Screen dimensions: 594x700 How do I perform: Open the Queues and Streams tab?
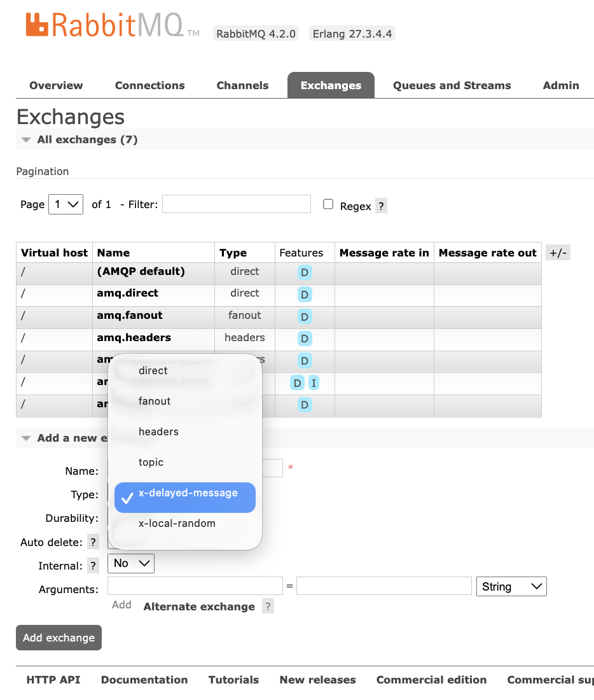pos(452,85)
